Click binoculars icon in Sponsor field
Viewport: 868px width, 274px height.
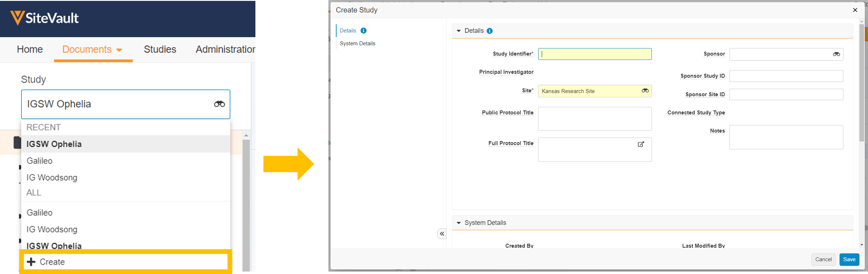[836, 54]
